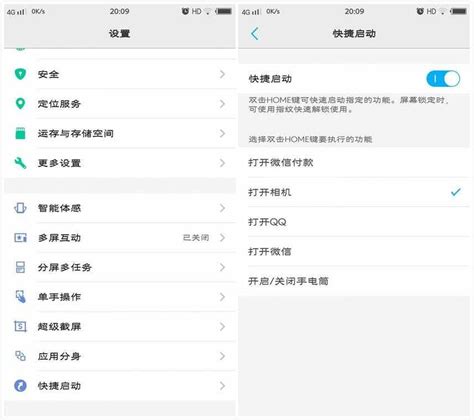The height and width of the screenshot is (420, 474).
Task: Choose 打开微信付款 as the HOME action
Action: (354, 163)
